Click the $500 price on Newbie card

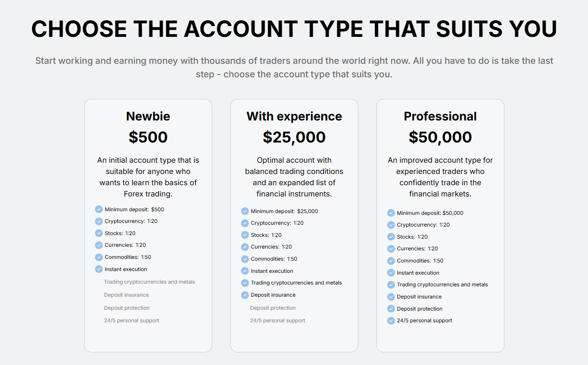click(148, 137)
